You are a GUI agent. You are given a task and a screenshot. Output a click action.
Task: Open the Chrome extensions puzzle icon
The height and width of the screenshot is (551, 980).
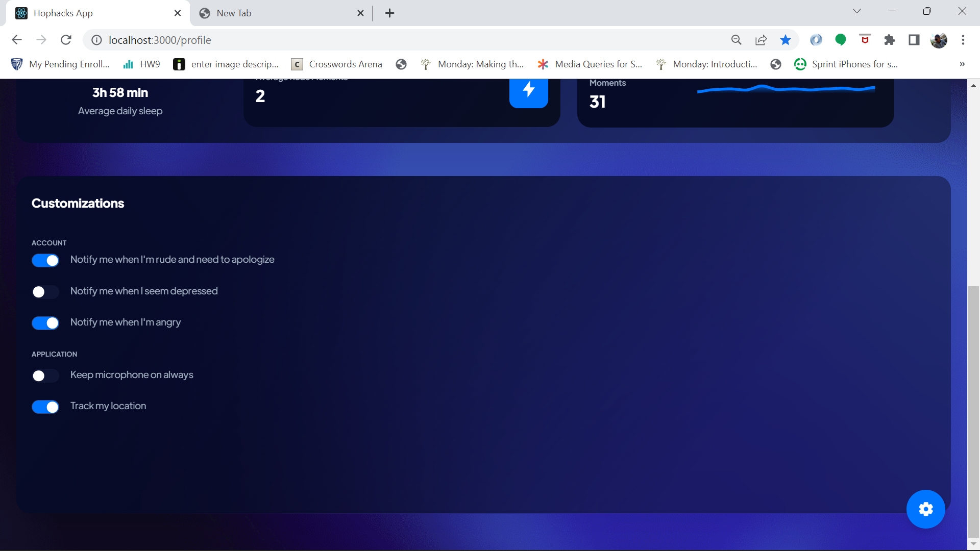tap(890, 40)
